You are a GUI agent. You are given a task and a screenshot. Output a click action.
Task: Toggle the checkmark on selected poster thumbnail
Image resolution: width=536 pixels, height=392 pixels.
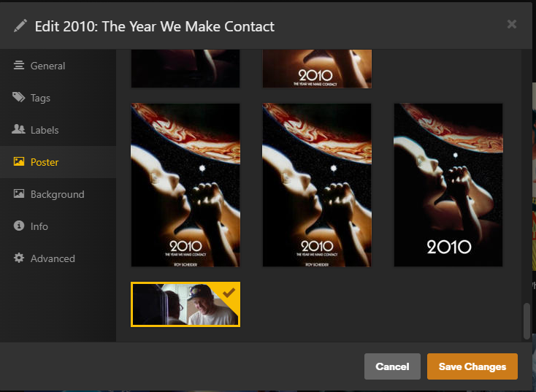point(229,293)
